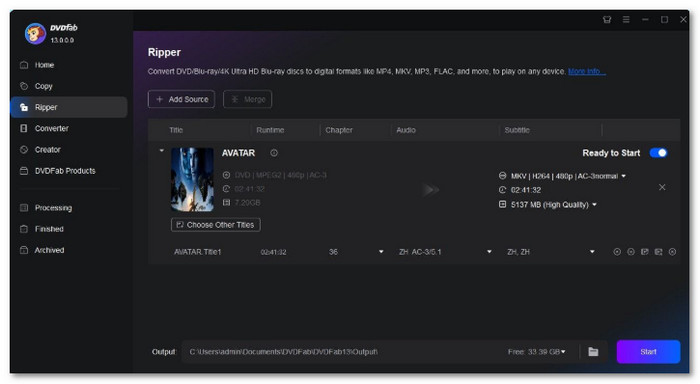The width and height of the screenshot is (700, 384).
Task: Collapse the AVATAR source entry arrow
Action: pos(162,151)
